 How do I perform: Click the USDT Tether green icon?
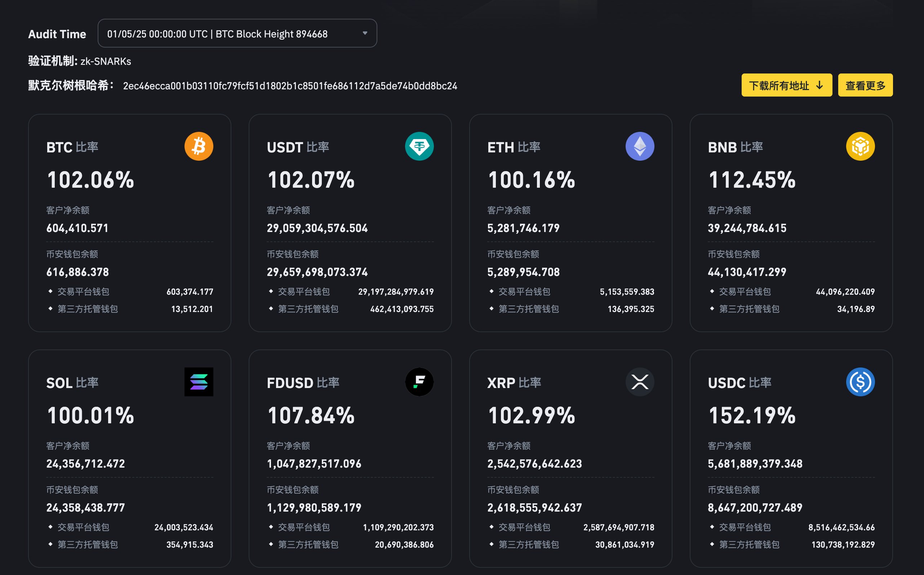pos(419,146)
